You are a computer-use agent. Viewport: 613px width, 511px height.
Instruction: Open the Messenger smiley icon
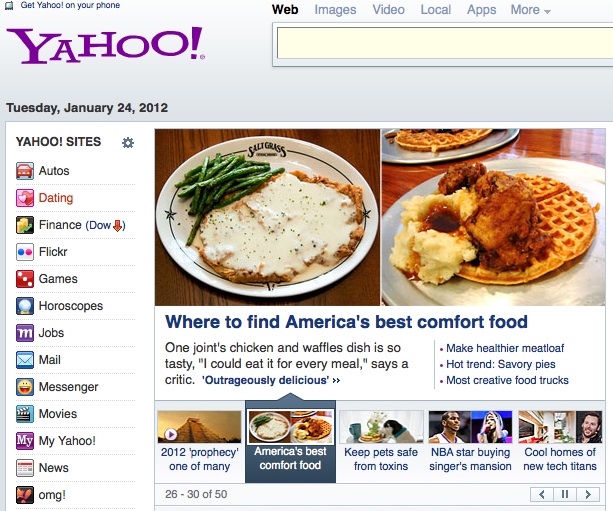[25, 387]
